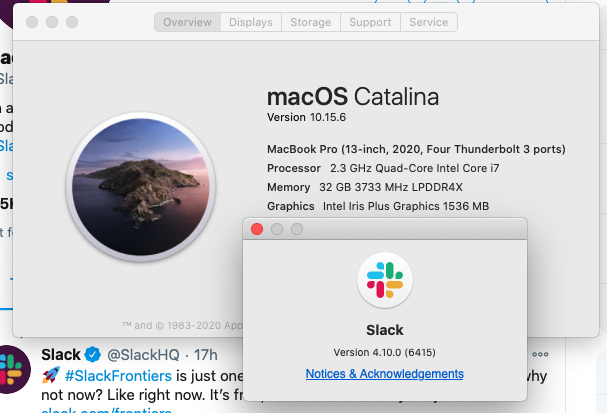Open the tweet's more options ellipsis
Image resolution: width=607 pixels, height=413 pixels.
(540, 354)
